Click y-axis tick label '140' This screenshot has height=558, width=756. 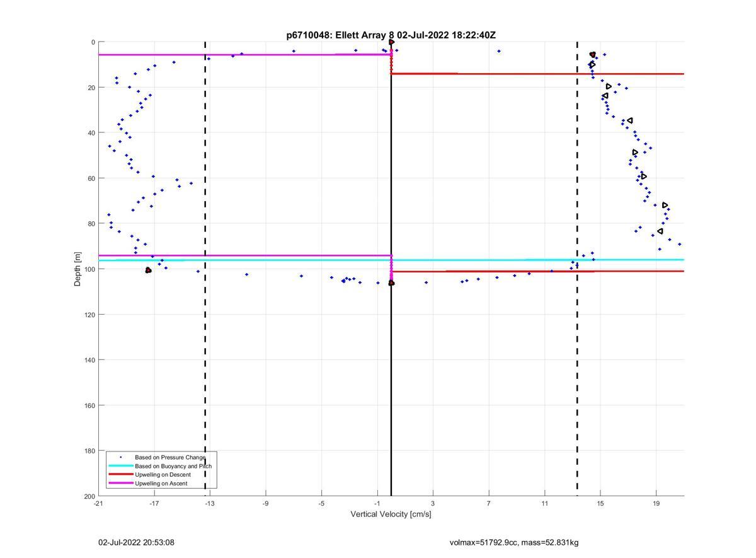pyautogui.click(x=89, y=360)
